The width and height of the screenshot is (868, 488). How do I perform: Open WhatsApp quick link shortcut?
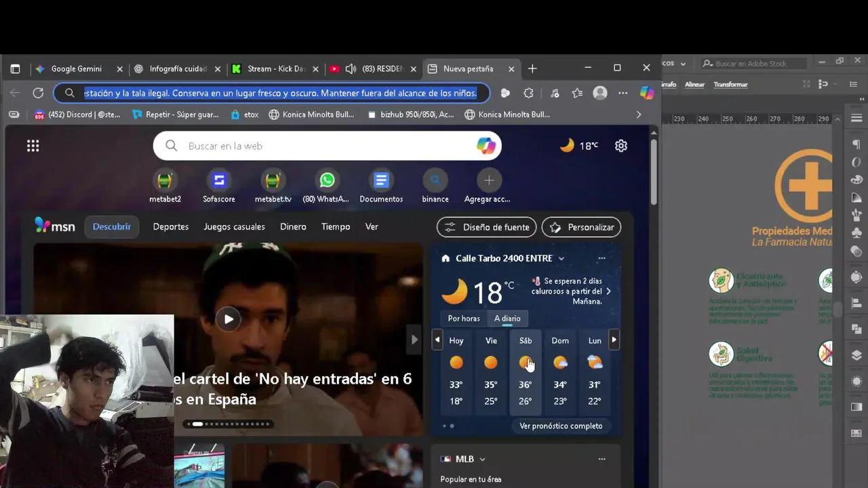tap(327, 186)
